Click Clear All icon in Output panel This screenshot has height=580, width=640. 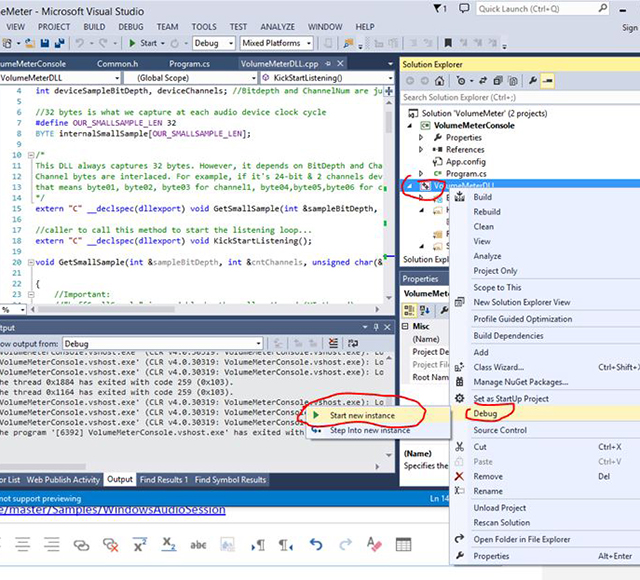(333, 343)
